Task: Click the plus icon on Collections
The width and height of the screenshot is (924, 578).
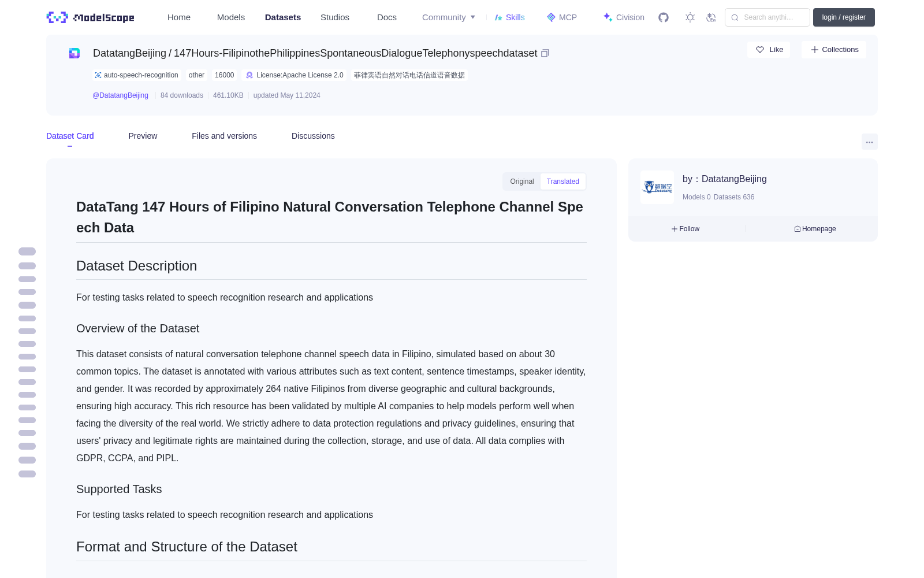Action: (815, 50)
